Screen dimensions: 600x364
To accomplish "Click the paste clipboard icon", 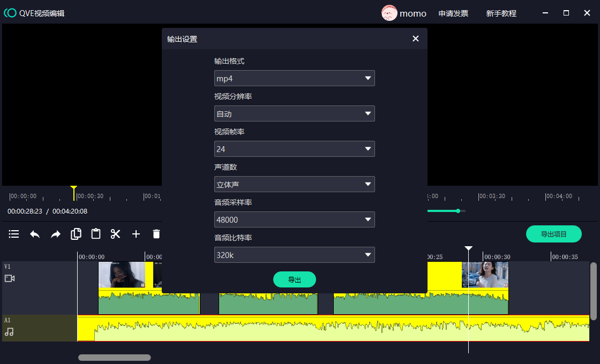I will tap(96, 234).
